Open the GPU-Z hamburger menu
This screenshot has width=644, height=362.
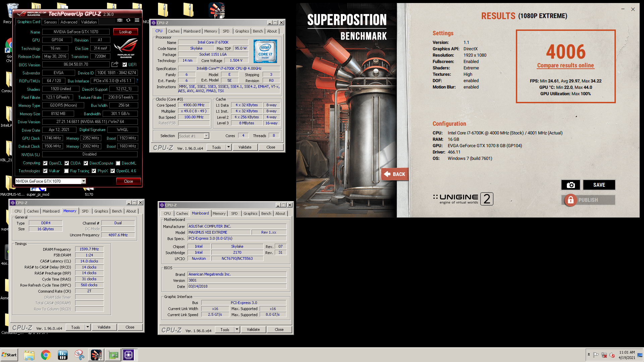pyautogui.click(x=137, y=20)
